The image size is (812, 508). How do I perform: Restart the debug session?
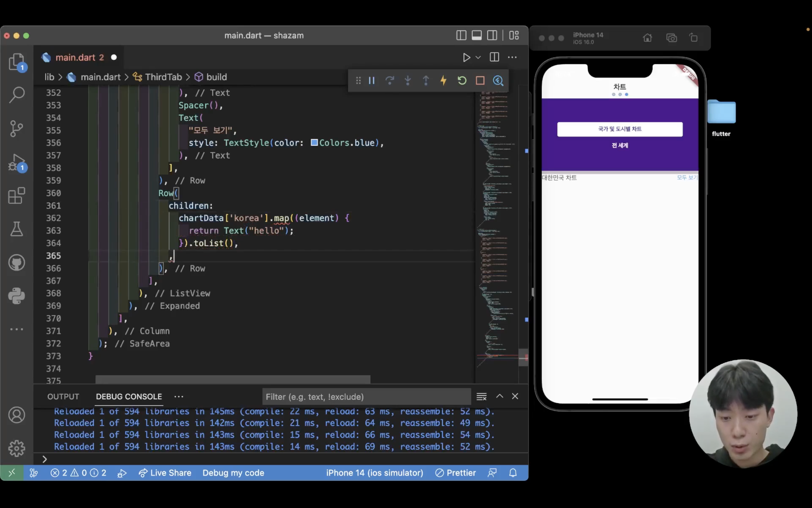(462, 81)
